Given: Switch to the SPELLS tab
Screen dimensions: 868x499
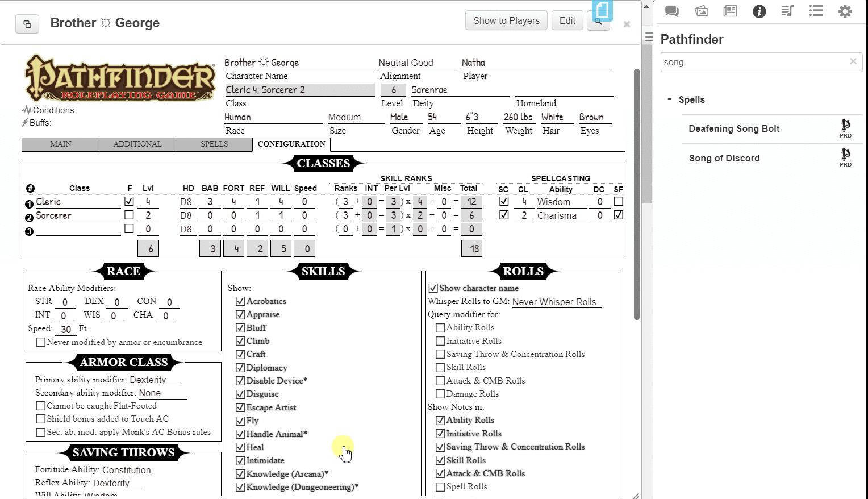Looking at the screenshot, I should point(214,144).
